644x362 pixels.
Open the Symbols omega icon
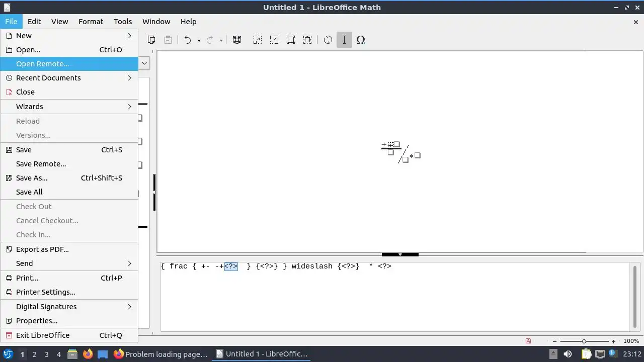point(361,40)
